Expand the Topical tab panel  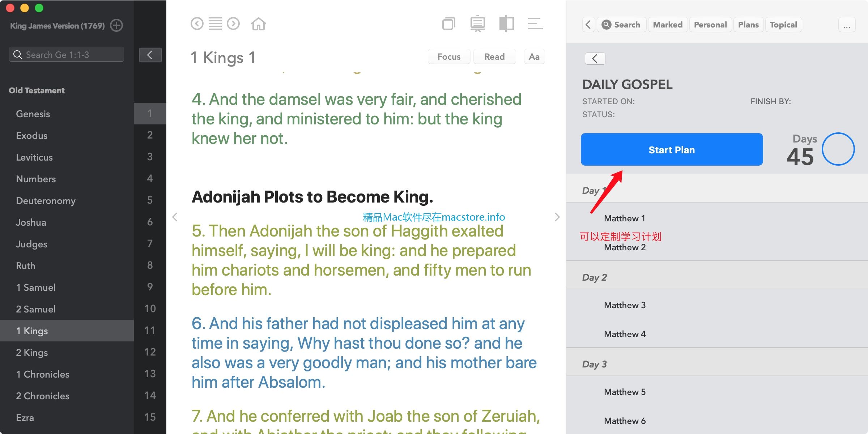pos(783,24)
